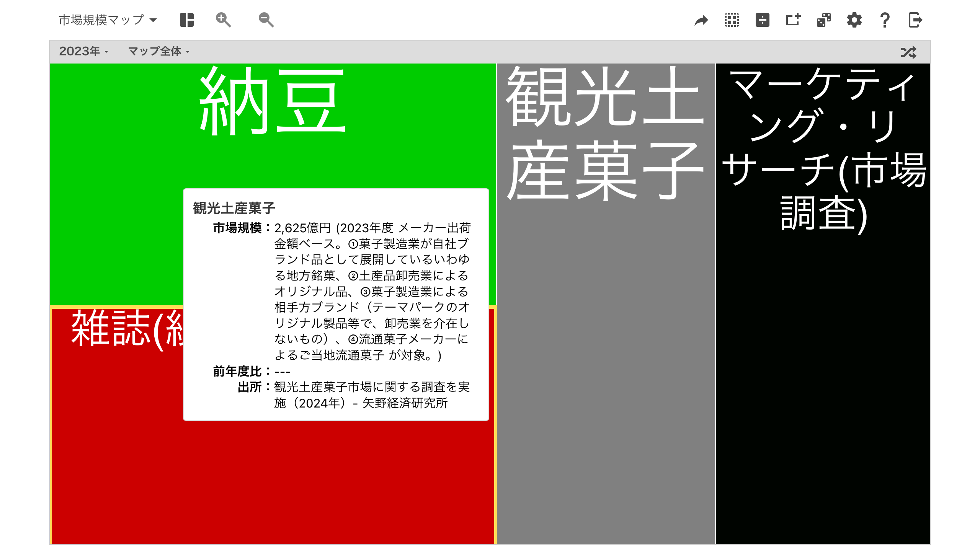Open the dotted grid view icon

pyautogui.click(x=732, y=20)
